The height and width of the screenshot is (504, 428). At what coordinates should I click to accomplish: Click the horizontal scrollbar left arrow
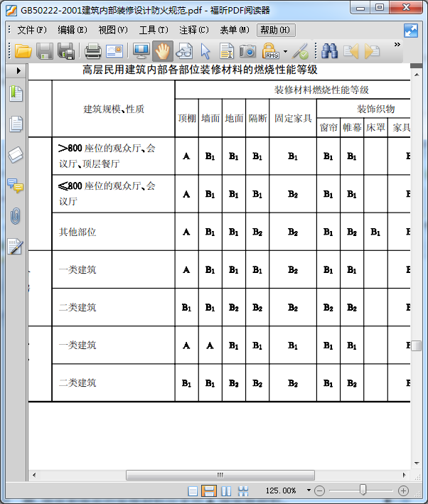pyautogui.click(x=34, y=475)
